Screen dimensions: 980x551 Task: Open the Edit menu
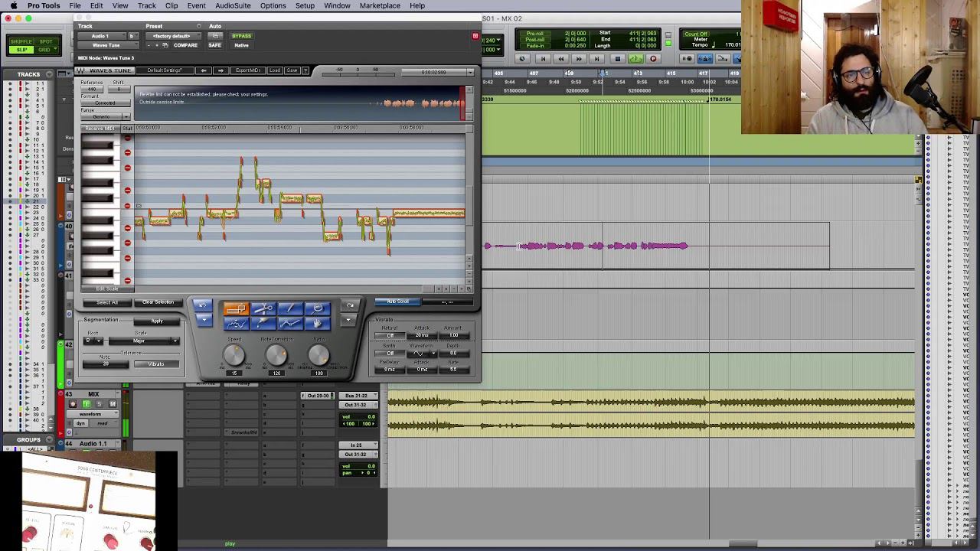(x=96, y=5)
